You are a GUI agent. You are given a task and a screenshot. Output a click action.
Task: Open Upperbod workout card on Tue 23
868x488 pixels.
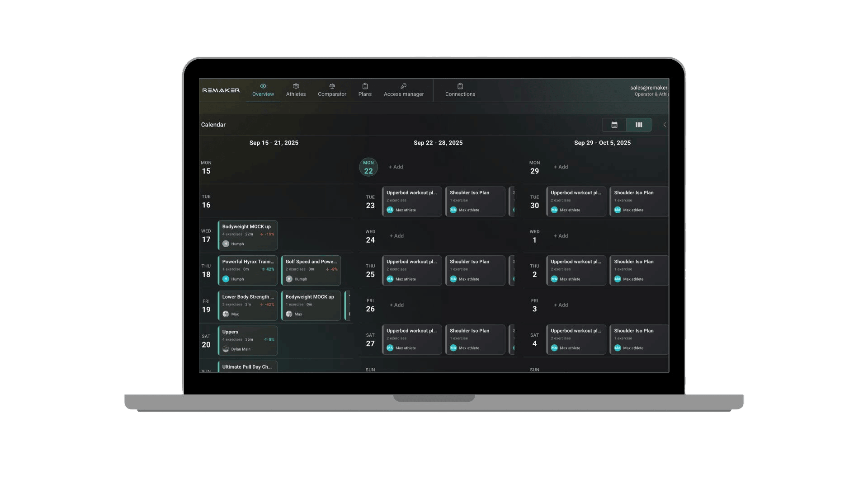pos(412,202)
